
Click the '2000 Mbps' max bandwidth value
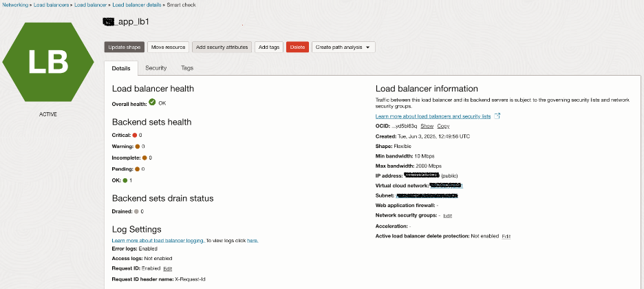(x=429, y=166)
